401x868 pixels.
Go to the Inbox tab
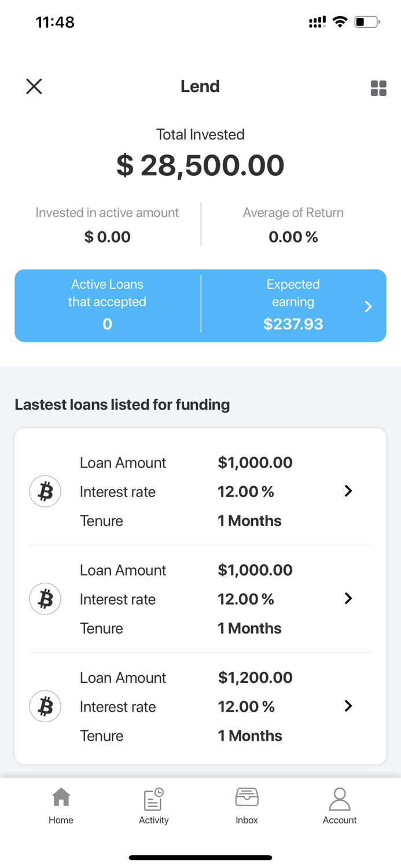click(x=247, y=804)
